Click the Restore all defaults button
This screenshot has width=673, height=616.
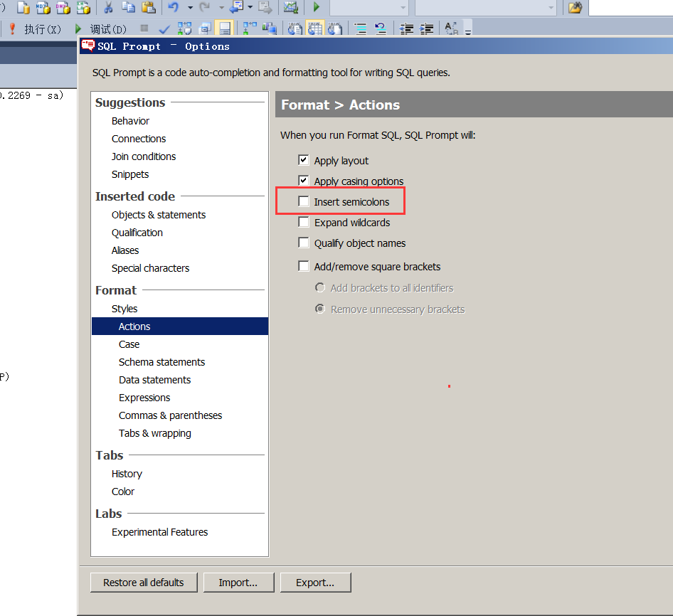click(144, 583)
